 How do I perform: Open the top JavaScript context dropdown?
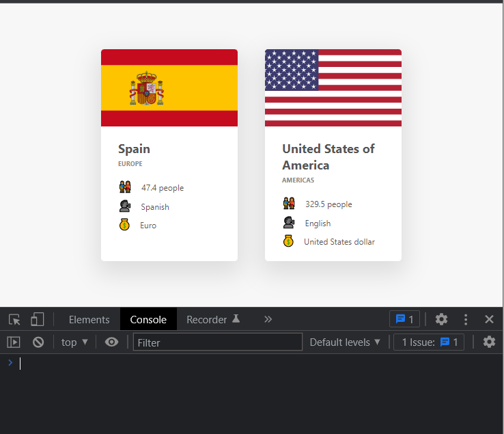pos(74,342)
